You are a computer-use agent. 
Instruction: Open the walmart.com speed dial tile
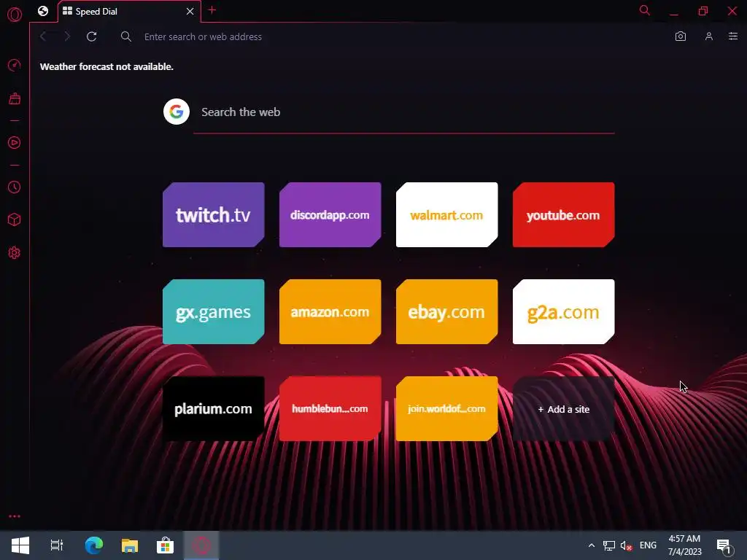tap(447, 215)
